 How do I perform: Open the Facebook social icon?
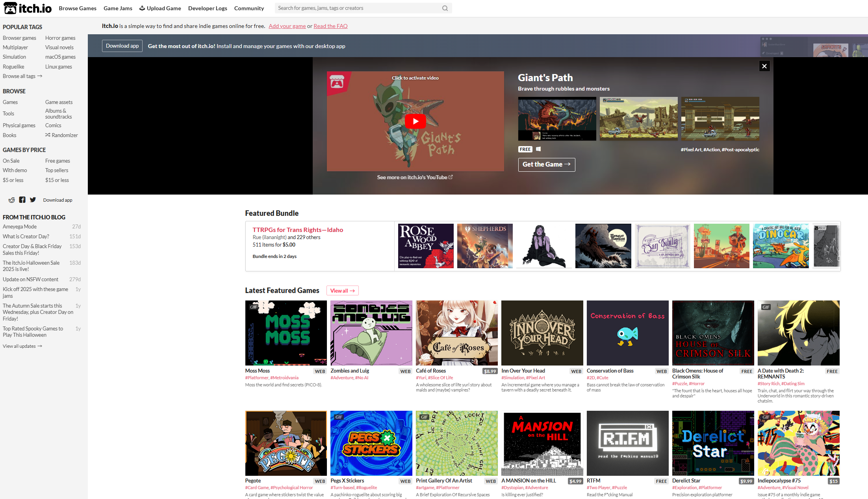(22, 200)
